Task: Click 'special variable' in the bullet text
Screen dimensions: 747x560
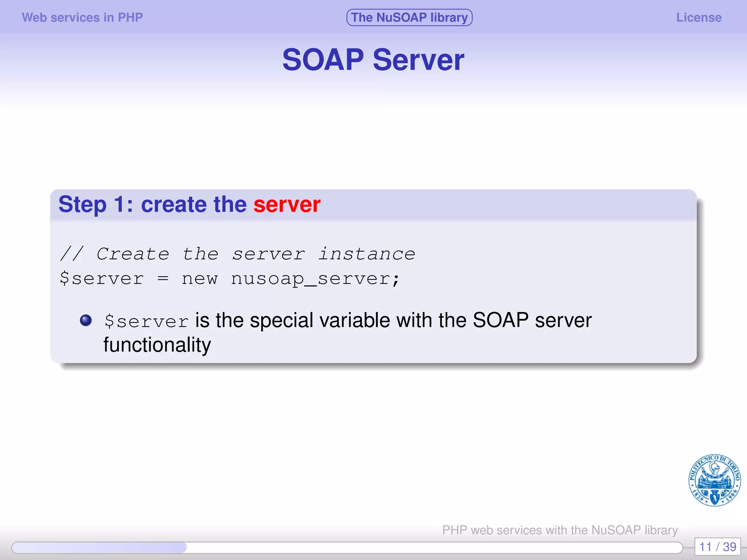Action: [320, 320]
